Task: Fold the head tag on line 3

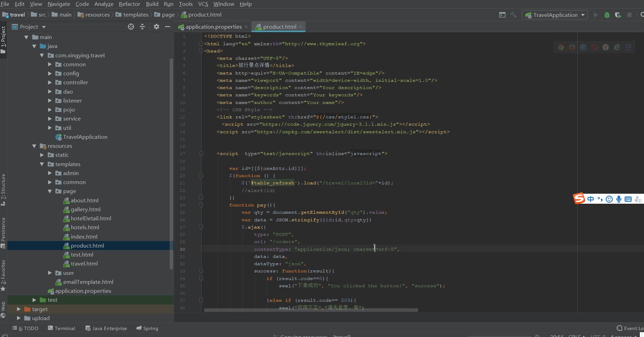Action: 201,51
